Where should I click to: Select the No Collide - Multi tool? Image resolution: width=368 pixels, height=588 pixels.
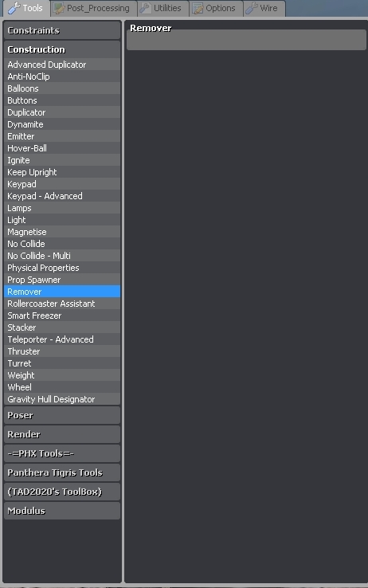62,256
